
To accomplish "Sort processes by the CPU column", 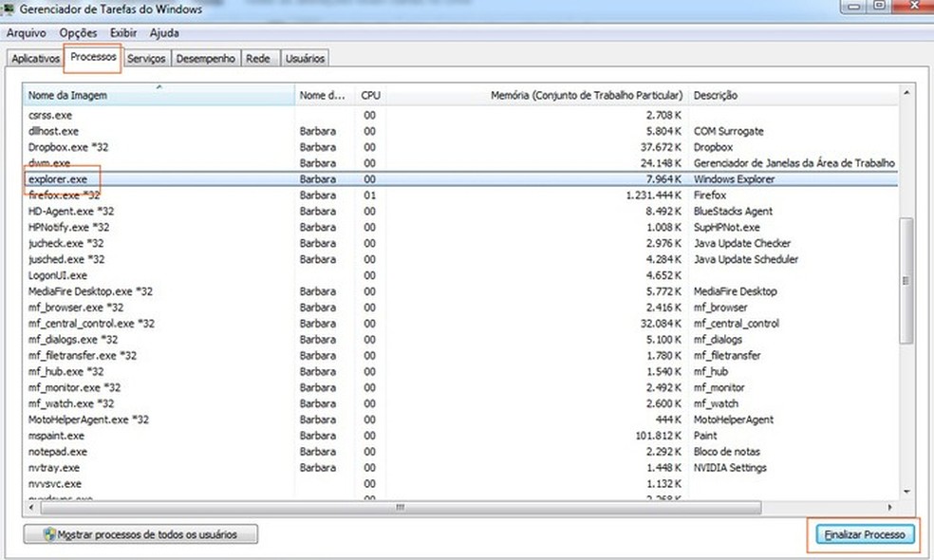I will [x=370, y=95].
